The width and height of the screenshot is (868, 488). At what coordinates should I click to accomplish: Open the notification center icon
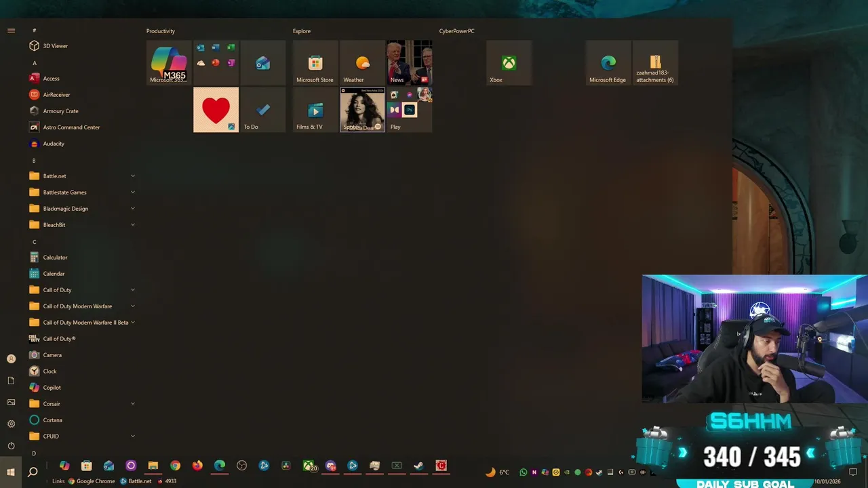coord(854,472)
